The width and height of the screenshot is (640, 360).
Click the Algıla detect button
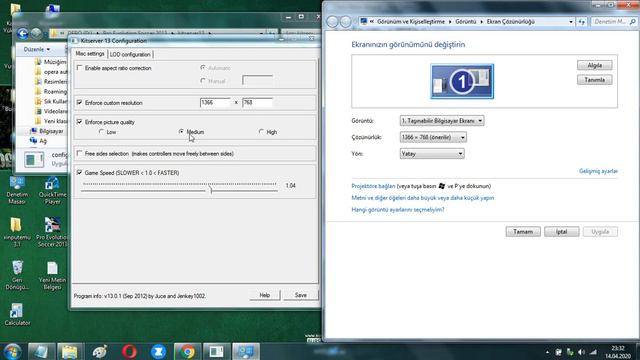[x=595, y=65]
